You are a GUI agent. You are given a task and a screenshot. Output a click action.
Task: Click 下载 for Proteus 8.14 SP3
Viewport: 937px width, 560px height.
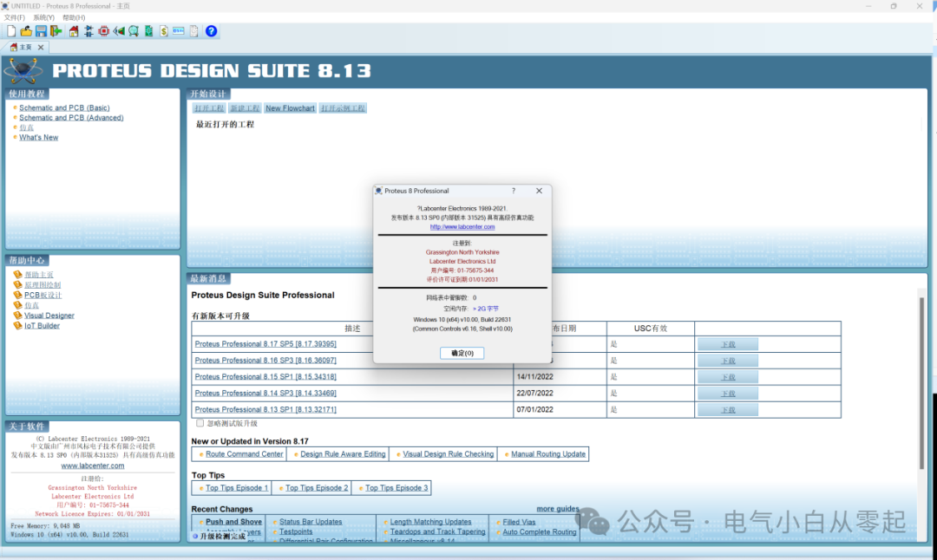coord(728,394)
